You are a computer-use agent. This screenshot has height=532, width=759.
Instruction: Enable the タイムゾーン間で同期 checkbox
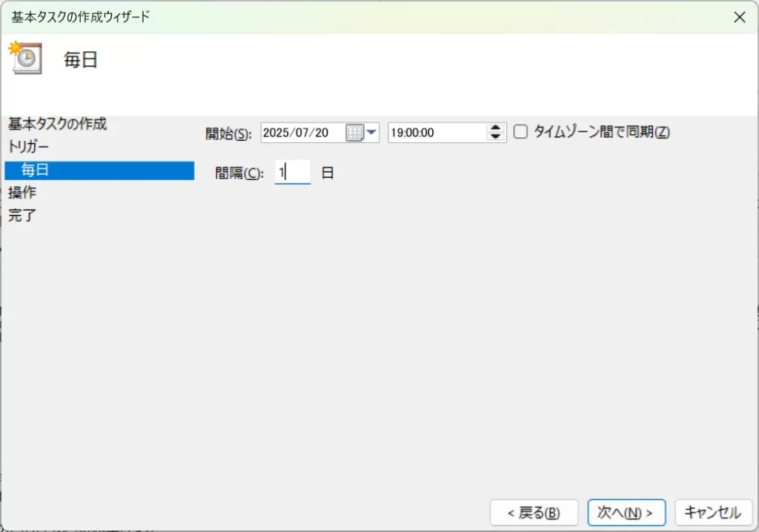[x=520, y=132]
